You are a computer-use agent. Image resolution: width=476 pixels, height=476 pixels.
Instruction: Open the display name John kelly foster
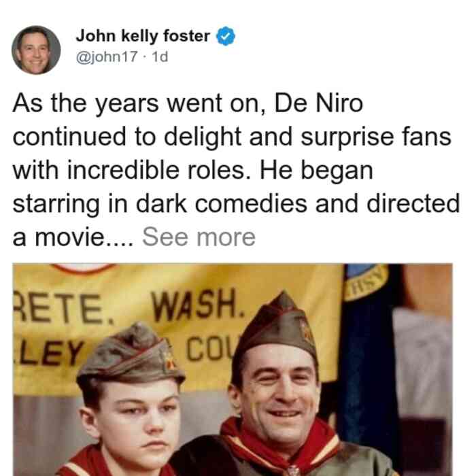point(143,36)
